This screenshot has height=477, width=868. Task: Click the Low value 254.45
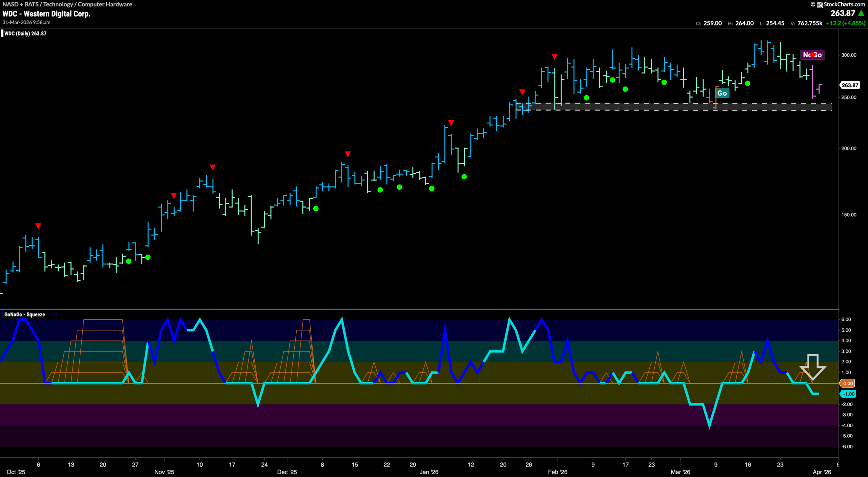tap(775, 23)
